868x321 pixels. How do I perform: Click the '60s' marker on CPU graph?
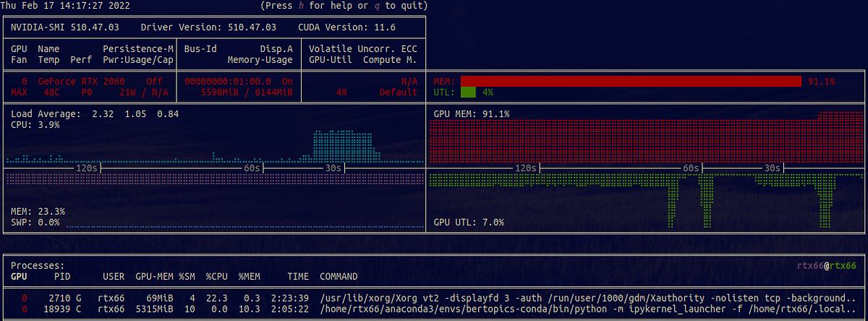coord(252,168)
